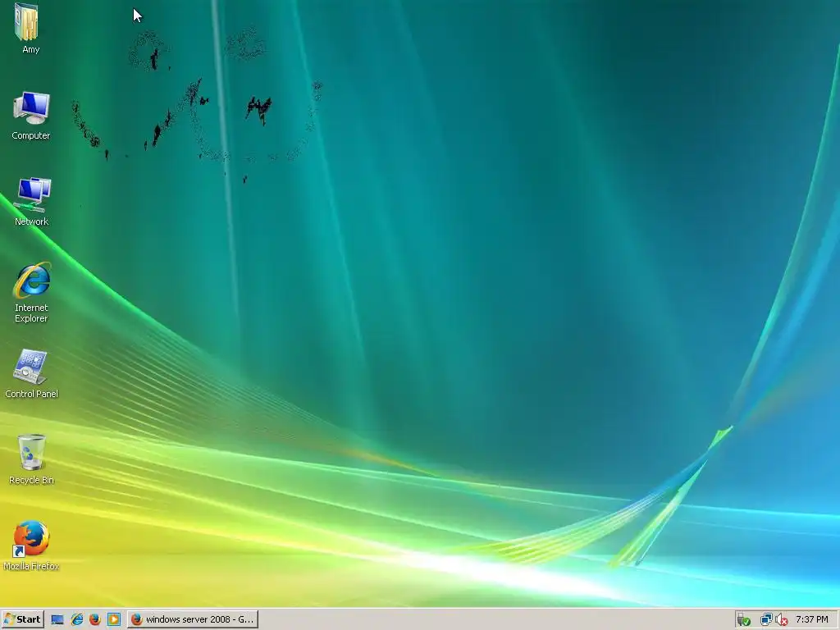Open the Start menu
Screen dimensions: 840x630
click(x=22, y=619)
